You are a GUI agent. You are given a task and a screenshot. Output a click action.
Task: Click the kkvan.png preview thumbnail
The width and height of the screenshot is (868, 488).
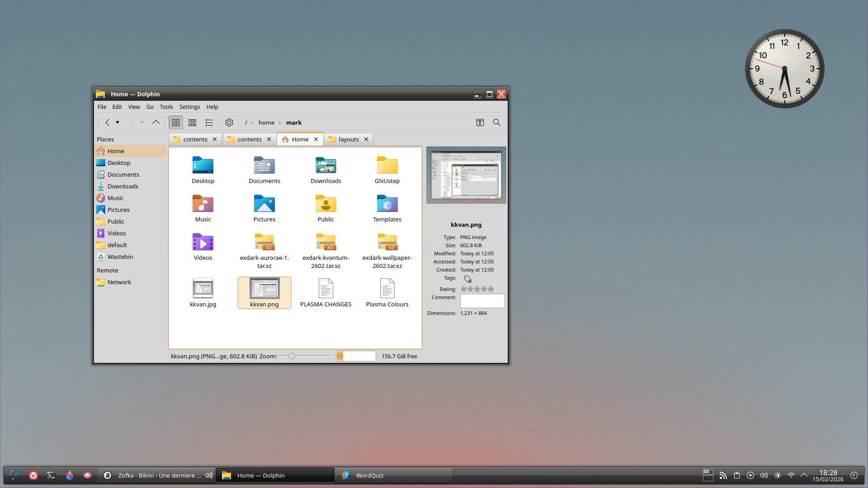(x=466, y=175)
